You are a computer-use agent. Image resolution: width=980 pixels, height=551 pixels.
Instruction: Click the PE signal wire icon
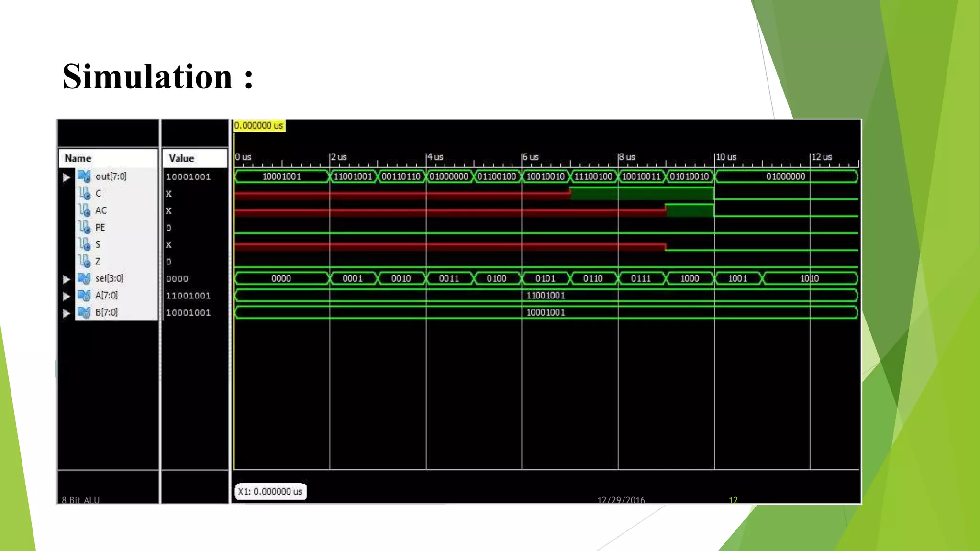[x=84, y=227]
